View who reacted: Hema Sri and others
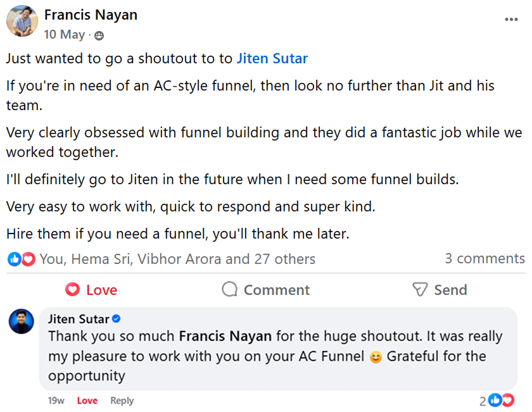This screenshot has width=532, height=412. tap(177, 259)
